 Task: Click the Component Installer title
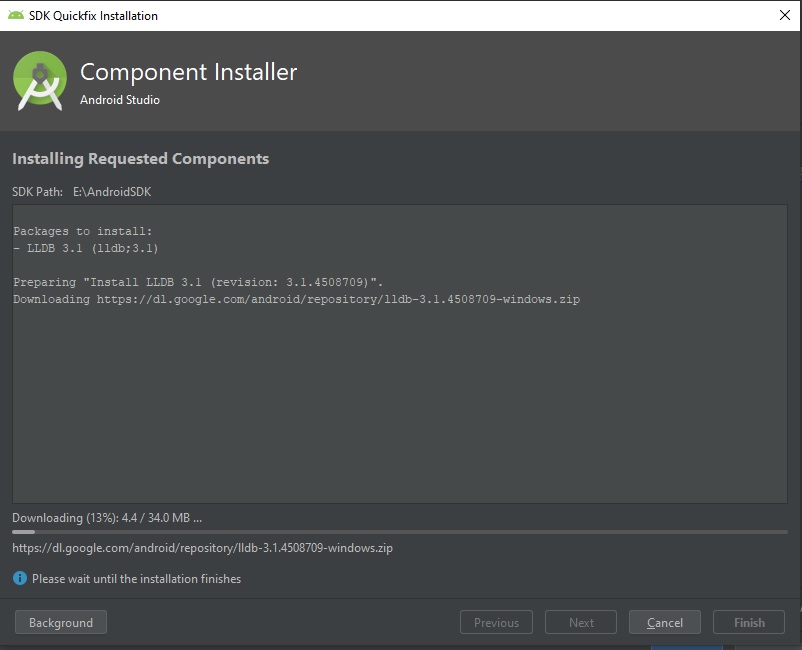coord(189,72)
